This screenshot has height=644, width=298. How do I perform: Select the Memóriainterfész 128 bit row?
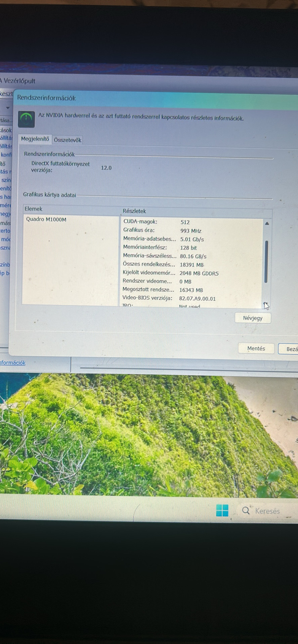click(191, 248)
